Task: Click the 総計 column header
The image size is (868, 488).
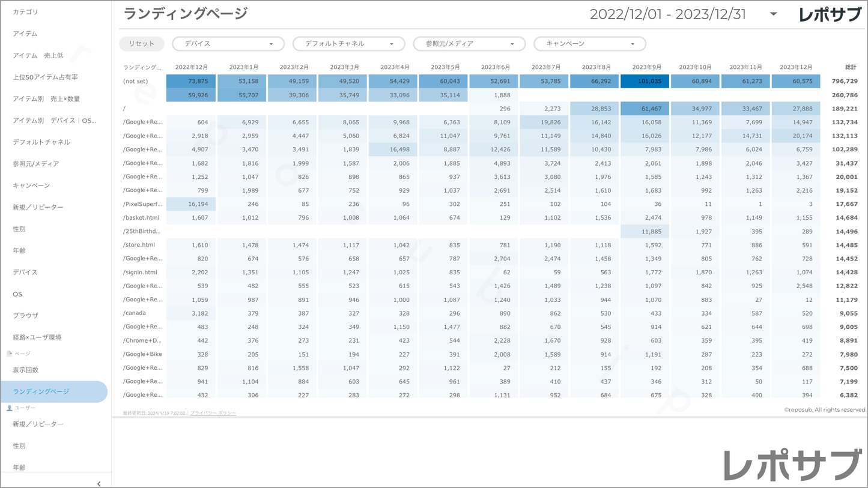Action: (x=850, y=67)
